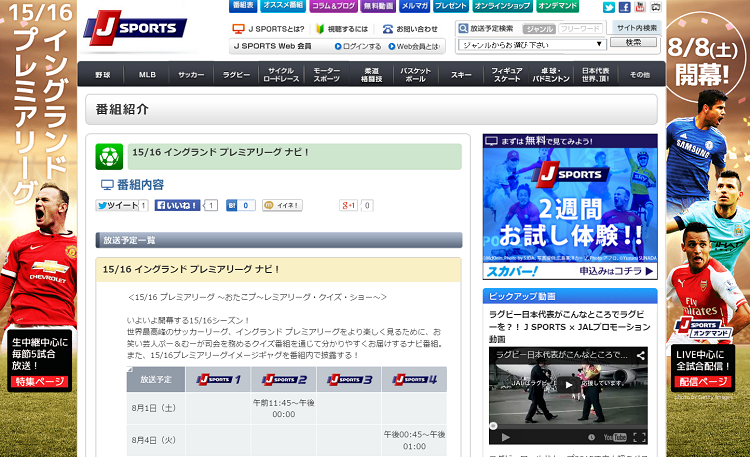The image size is (750, 457).
Task: Click the J SPORTS 1 channel logo
Action: click(218, 379)
